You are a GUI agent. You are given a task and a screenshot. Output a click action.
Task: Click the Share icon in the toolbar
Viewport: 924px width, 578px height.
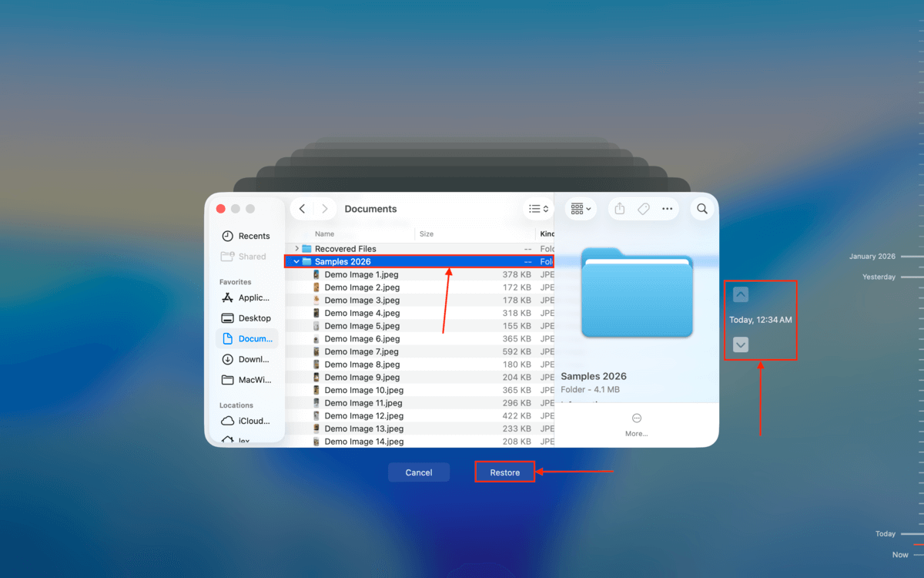[x=619, y=208]
